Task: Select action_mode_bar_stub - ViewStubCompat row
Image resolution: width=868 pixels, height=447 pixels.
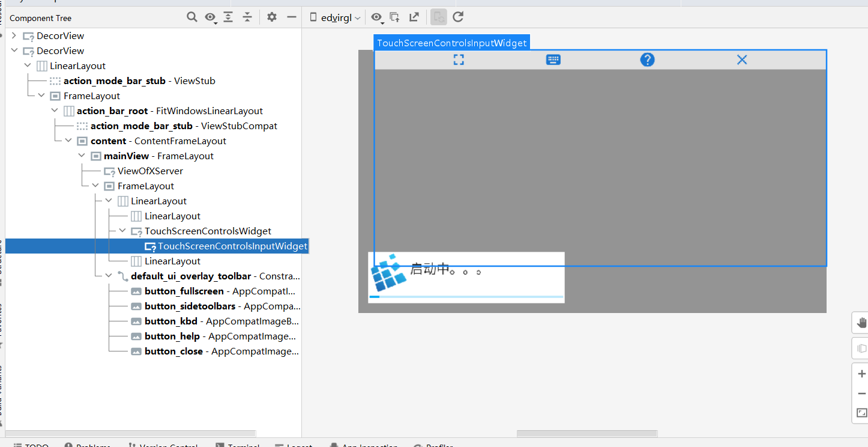Action: pos(184,126)
